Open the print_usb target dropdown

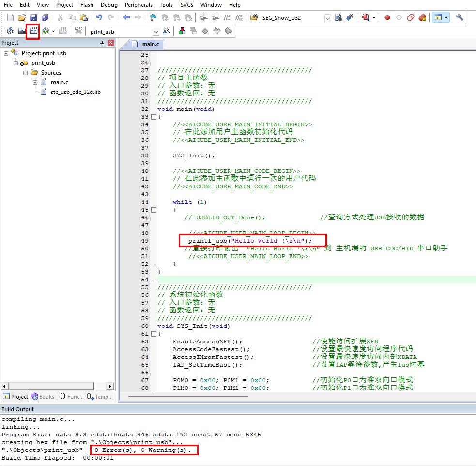[x=155, y=32]
